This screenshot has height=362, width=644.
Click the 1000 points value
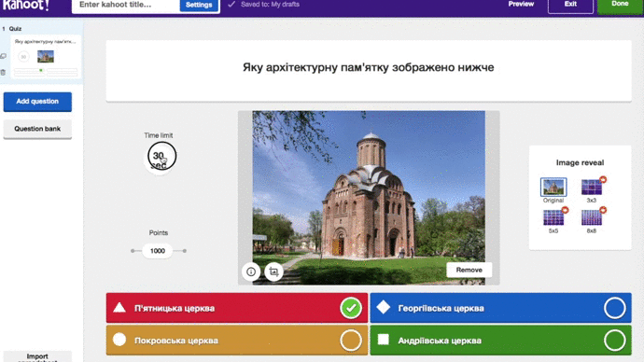pos(158,251)
